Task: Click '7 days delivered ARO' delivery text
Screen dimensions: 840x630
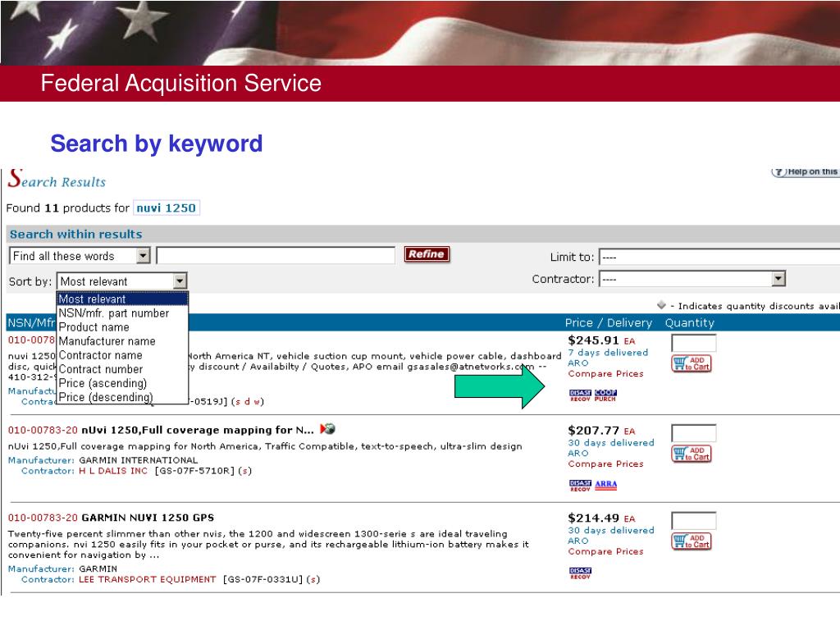Action: click(608, 358)
